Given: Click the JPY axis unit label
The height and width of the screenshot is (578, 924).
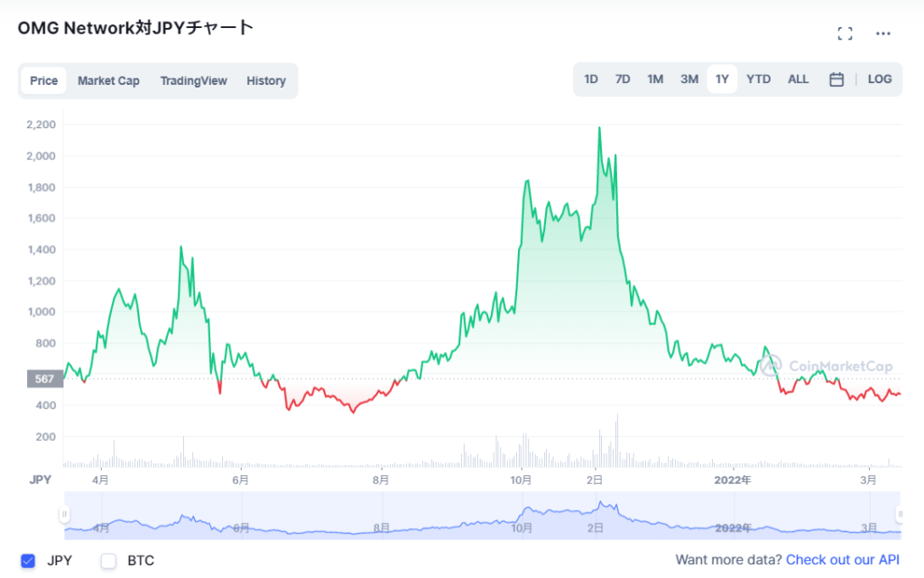Looking at the screenshot, I should (x=40, y=480).
